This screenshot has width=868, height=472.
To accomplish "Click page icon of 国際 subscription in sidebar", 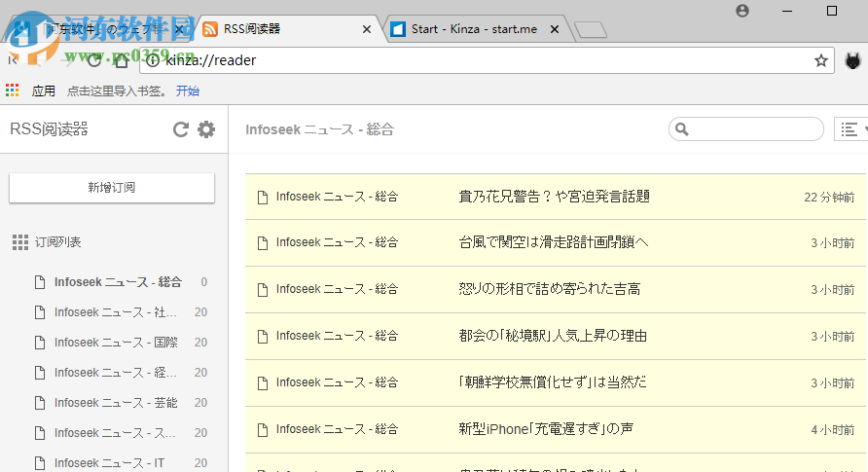I will 40,343.
